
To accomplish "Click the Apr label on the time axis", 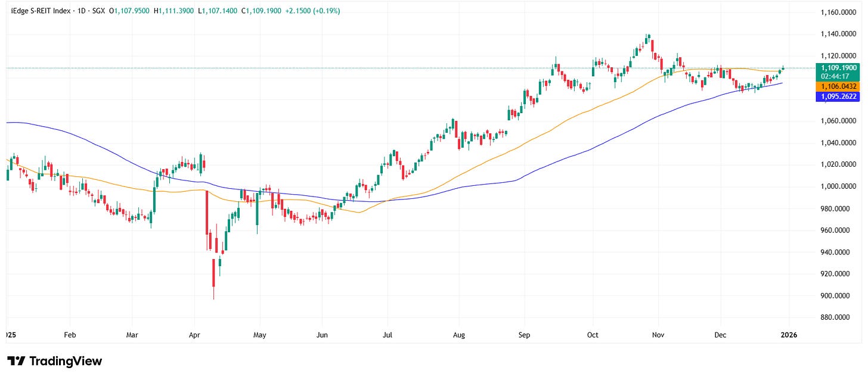I will [x=194, y=335].
